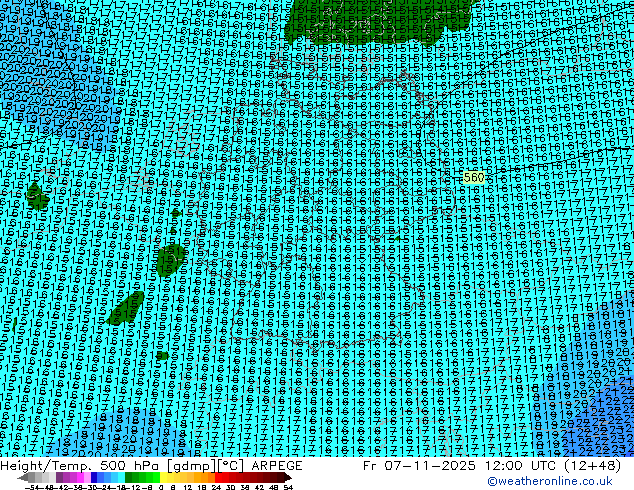Click the dark blue legend swatch
This screenshot has width=634, height=490.
click(94, 478)
